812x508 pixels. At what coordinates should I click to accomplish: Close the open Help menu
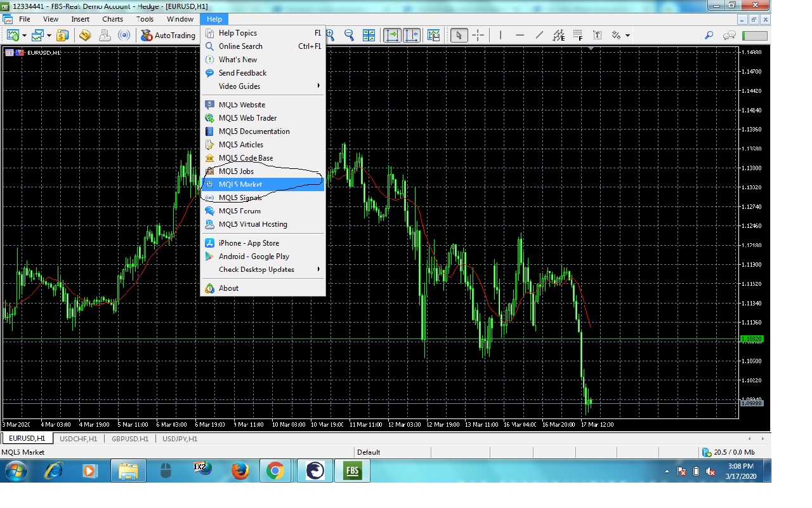(x=214, y=19)
